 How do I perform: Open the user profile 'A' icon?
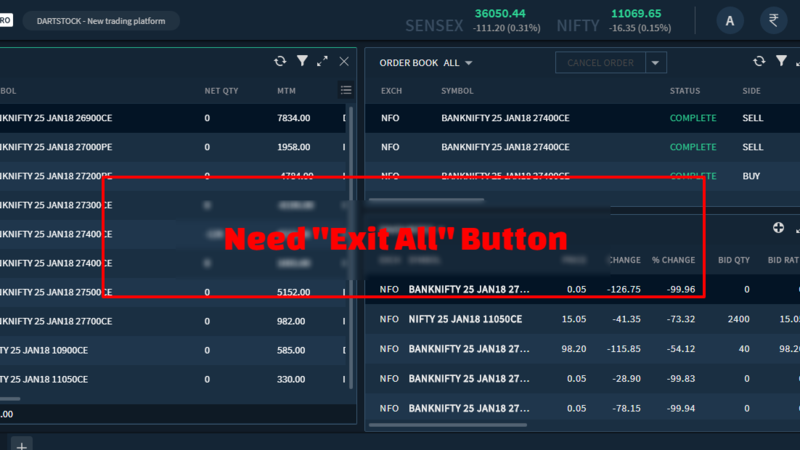(730, 20)
